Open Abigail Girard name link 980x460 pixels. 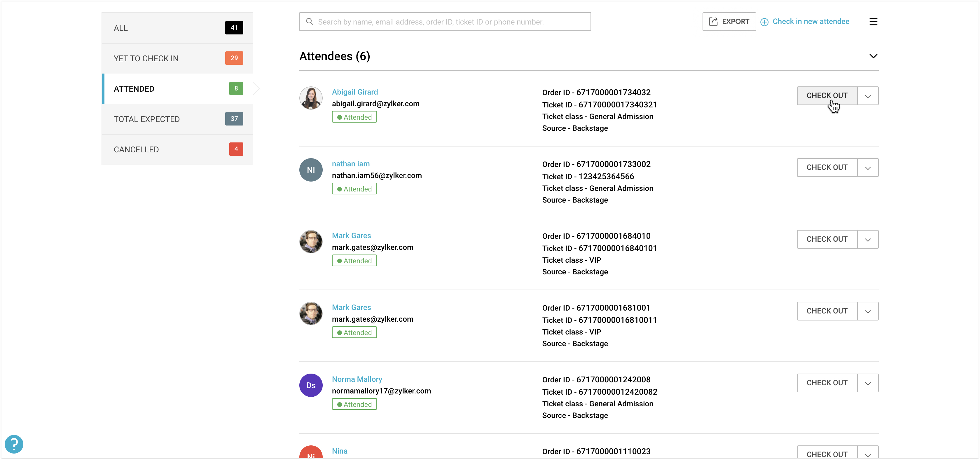[354, 92]
